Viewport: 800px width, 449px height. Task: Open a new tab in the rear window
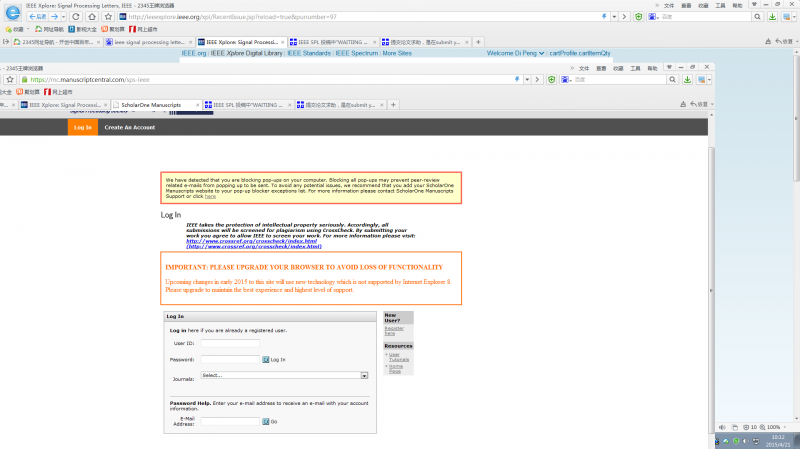478,42
